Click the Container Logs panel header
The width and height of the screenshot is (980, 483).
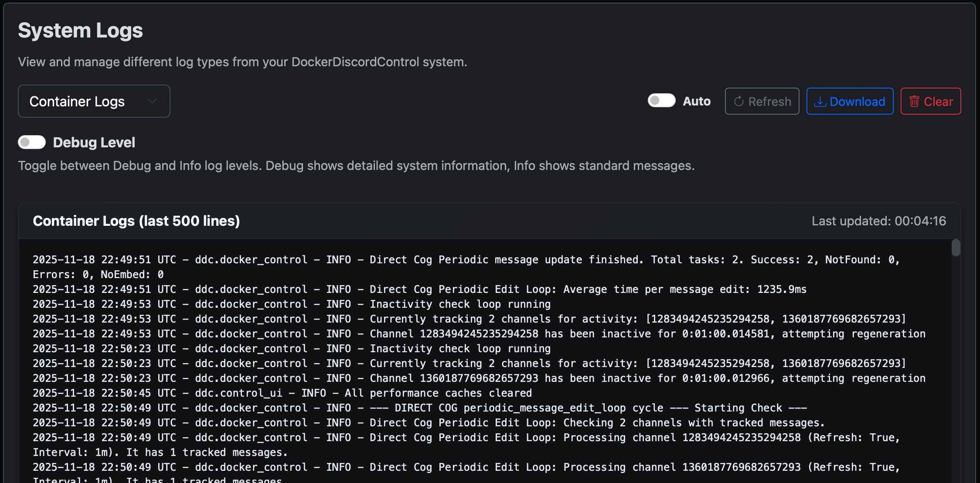tap(136, 221)
